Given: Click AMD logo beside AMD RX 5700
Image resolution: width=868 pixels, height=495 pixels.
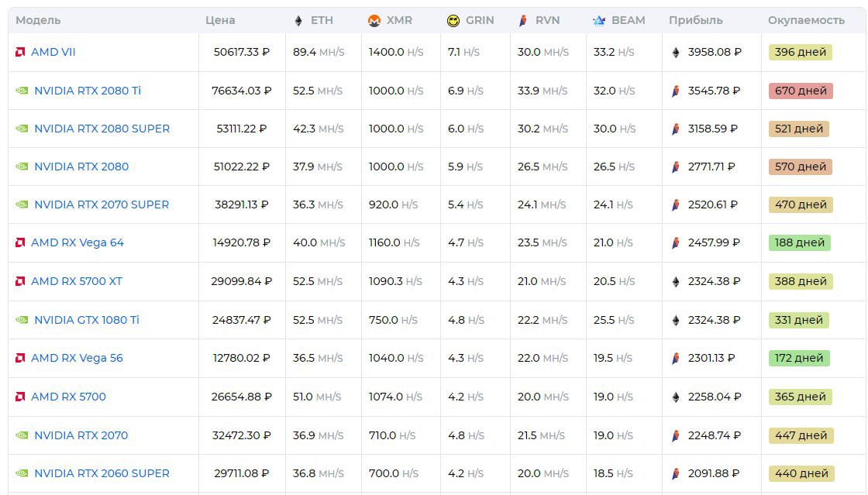Looking at the screenshot, I should click(20, 397).
